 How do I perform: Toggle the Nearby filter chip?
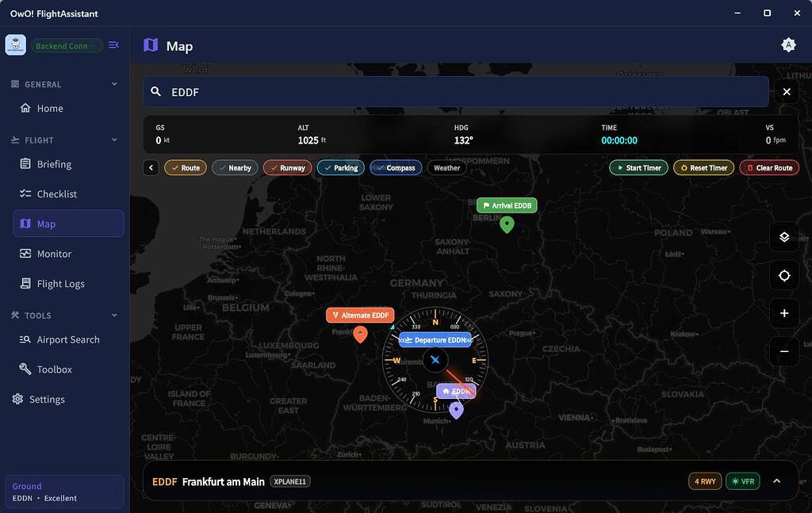pos(235,168)
